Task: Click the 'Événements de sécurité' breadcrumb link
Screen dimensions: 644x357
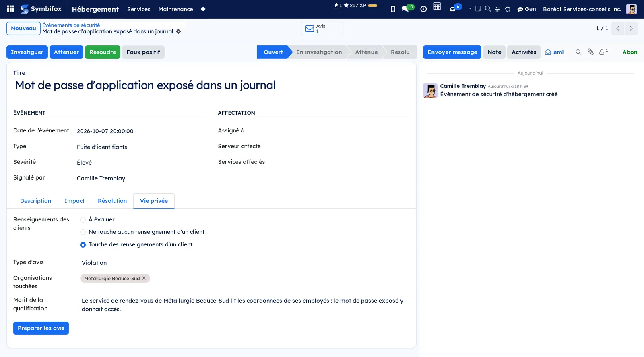Action: tap(71, 25)
